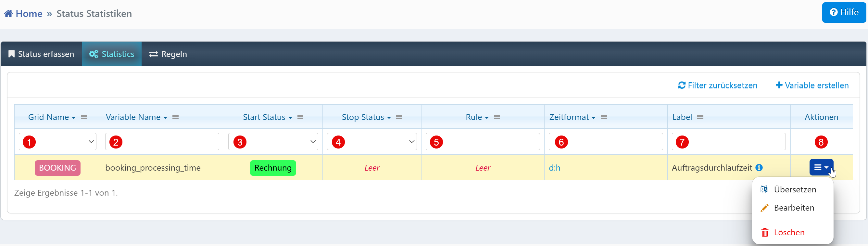Open the Regeln tab

168,54
